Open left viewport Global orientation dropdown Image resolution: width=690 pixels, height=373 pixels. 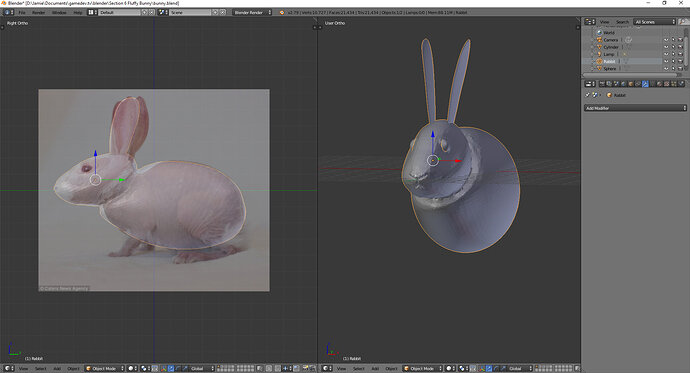202,369
